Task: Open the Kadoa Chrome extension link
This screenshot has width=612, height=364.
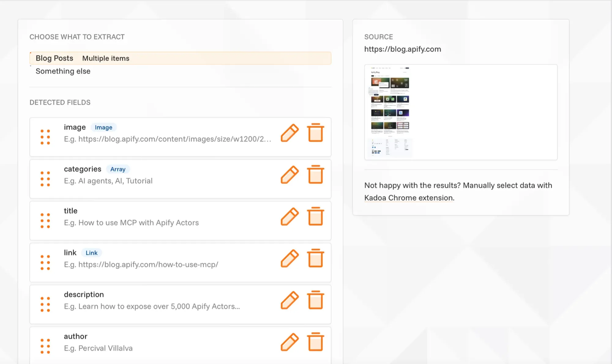Action: (409, 198)
